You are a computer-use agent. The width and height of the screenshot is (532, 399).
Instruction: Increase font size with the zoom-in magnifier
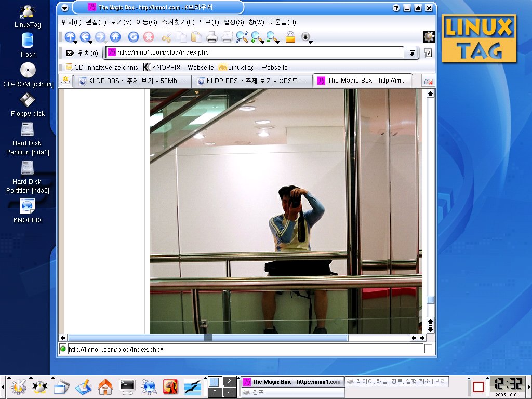(x=257, y=37)
